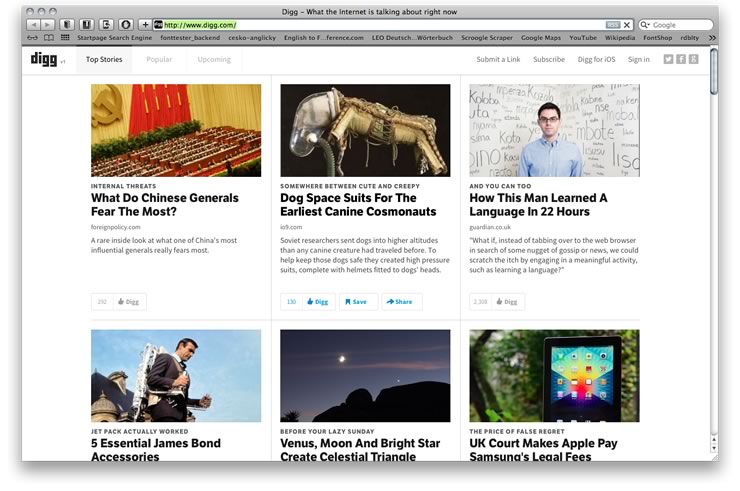Click the RSS button in address bar
Image resolution: width=740 pixels, height=491 pixels.
(612, 24)
